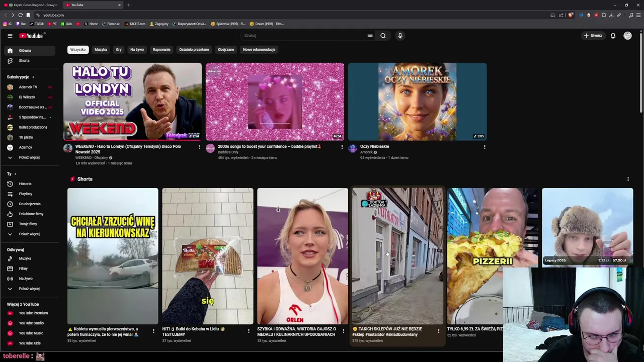644x362 pixels.
Task: Open the hamburger guide menu
Action: [10, 36]
